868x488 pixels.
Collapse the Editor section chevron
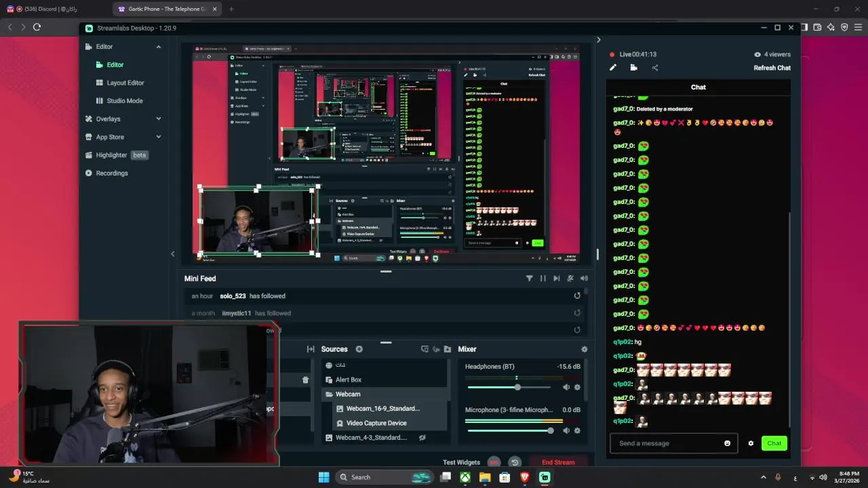pos(159,47)
